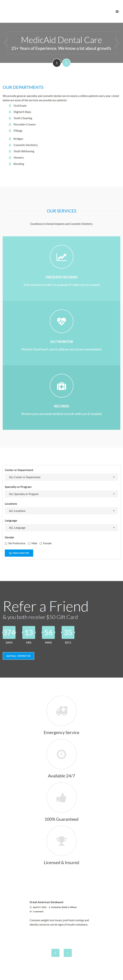Open the ALL Center or Department dropdown

[x=61, y=477]
